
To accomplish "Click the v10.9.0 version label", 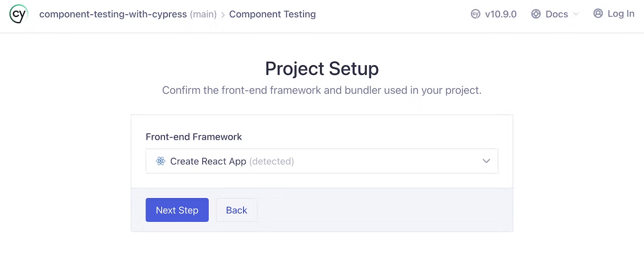I will tap(501, 14).
